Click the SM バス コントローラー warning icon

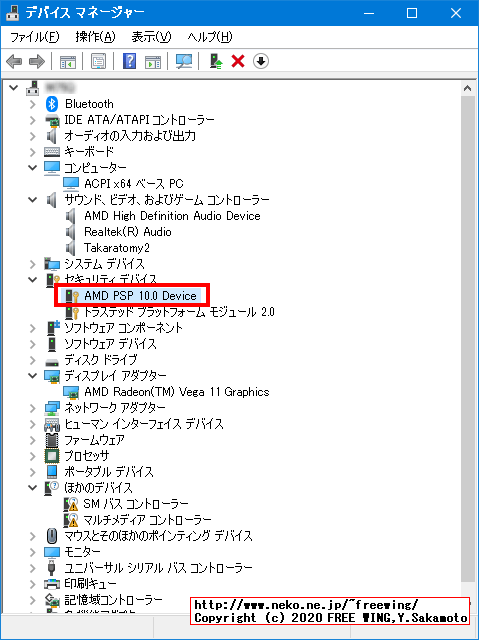tap(71, 504)
